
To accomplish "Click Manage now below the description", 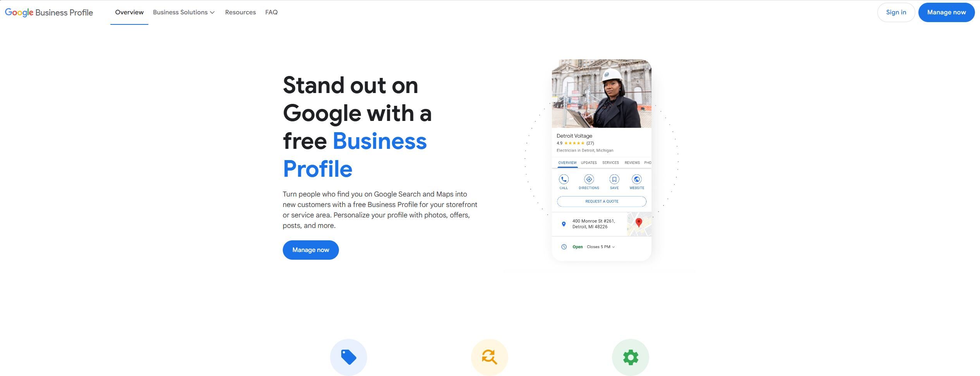I will (x=311, y=250).
